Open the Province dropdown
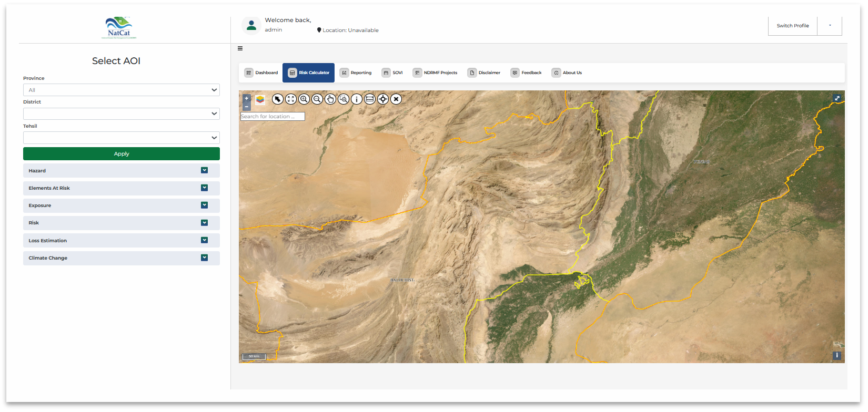 point(121,90)
